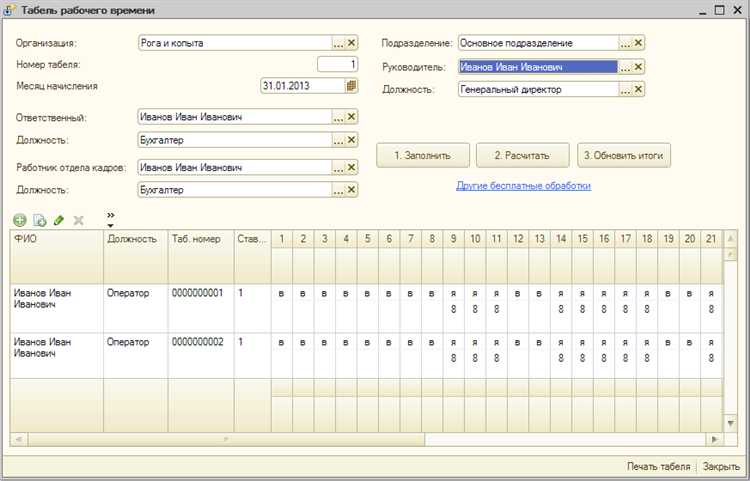This screenshot has width=750, height=481.
Task: Open calendar picker for Месяц начисления
Action: [351, 86]
